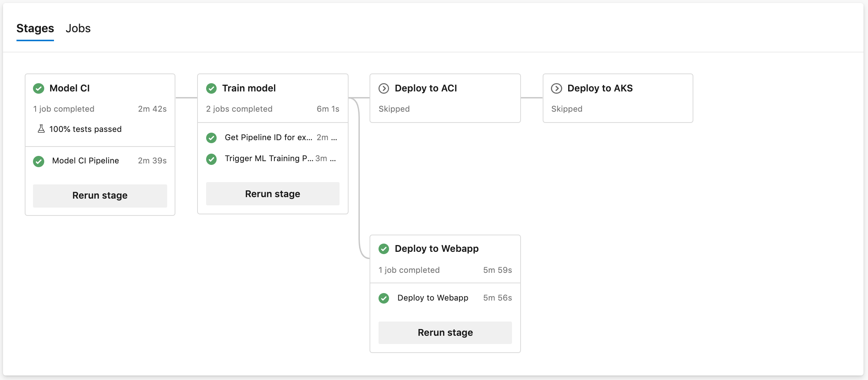Click the skipped status icon on Deploy to ACI
This screenshot has width=868, height=380.
(384, 88)
